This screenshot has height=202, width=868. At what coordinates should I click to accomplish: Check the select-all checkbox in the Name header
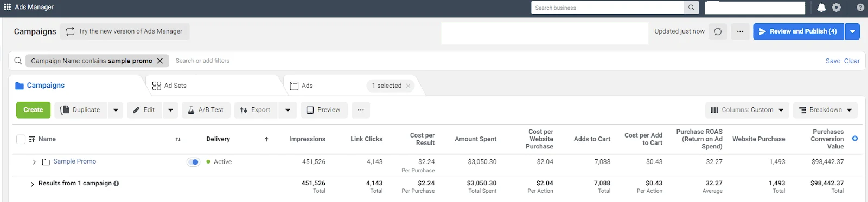(x=21, y=139)
